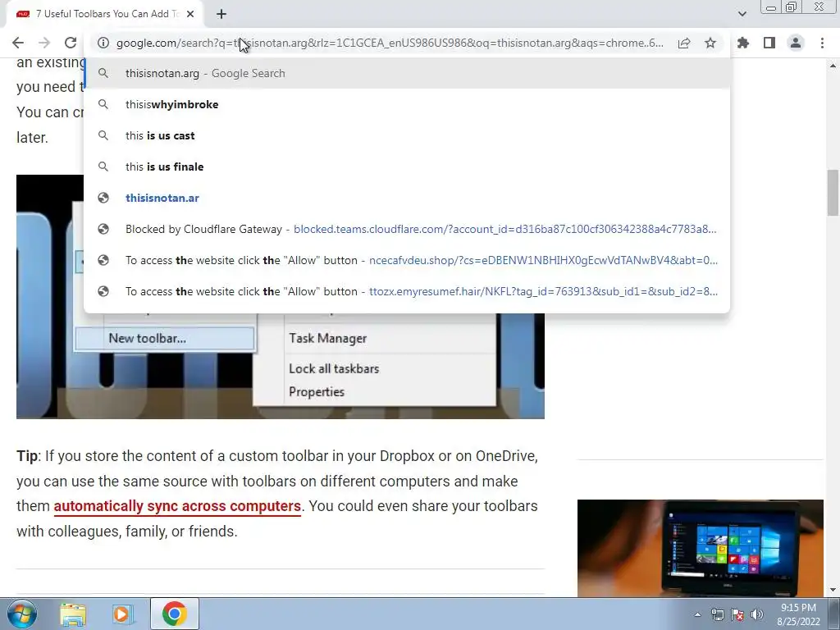Open Windows Explorer from taskbar

(x=73, y=614)
